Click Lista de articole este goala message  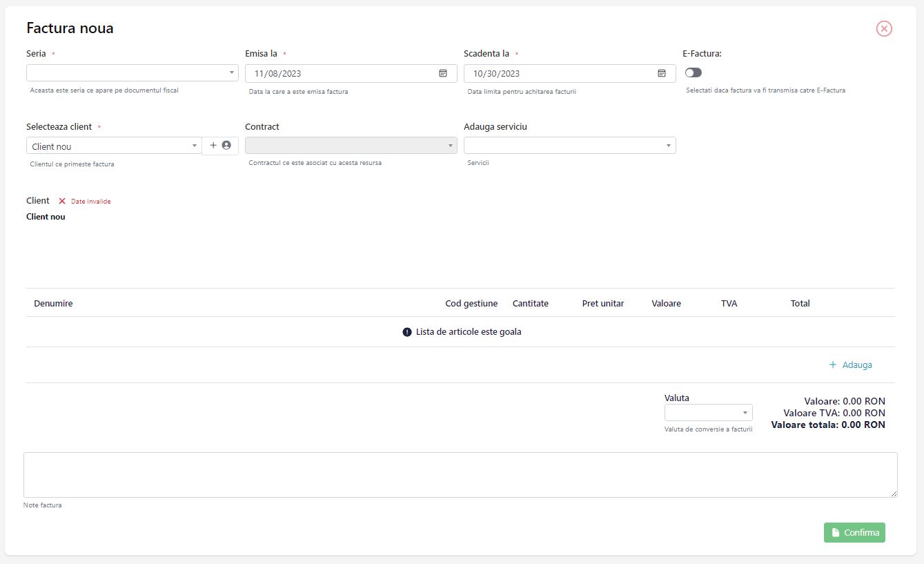click(x=469, y=332)
